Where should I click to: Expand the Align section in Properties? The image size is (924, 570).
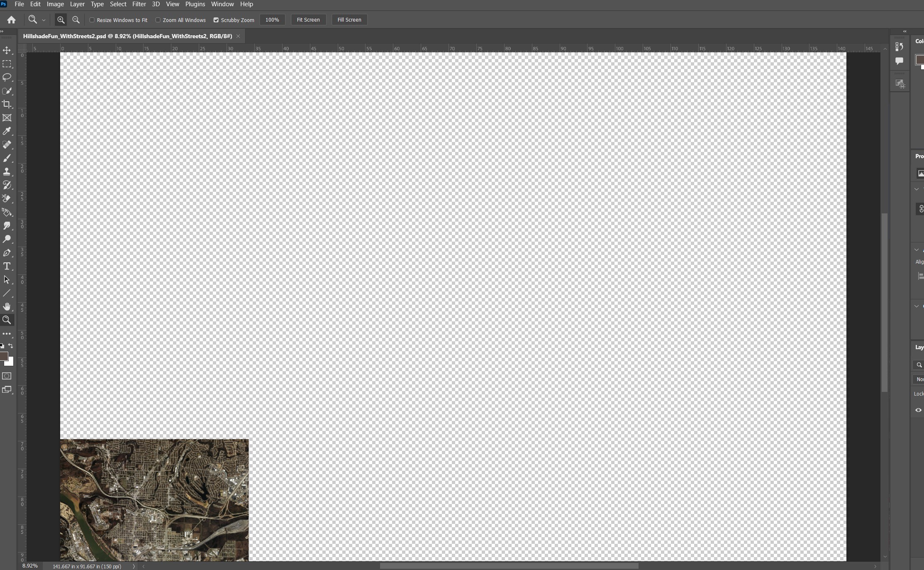(917, 250)
